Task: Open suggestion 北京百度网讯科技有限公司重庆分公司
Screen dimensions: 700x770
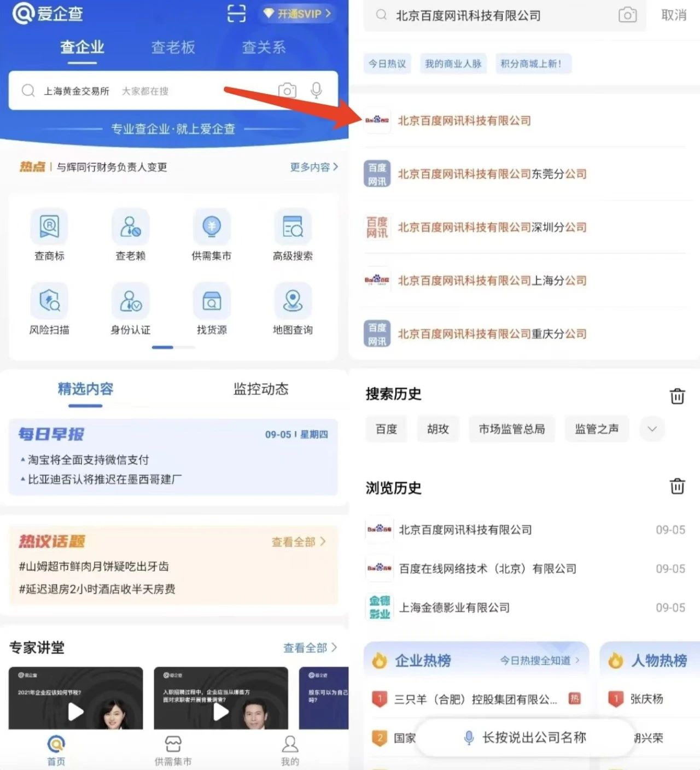Action: [524, 334]
